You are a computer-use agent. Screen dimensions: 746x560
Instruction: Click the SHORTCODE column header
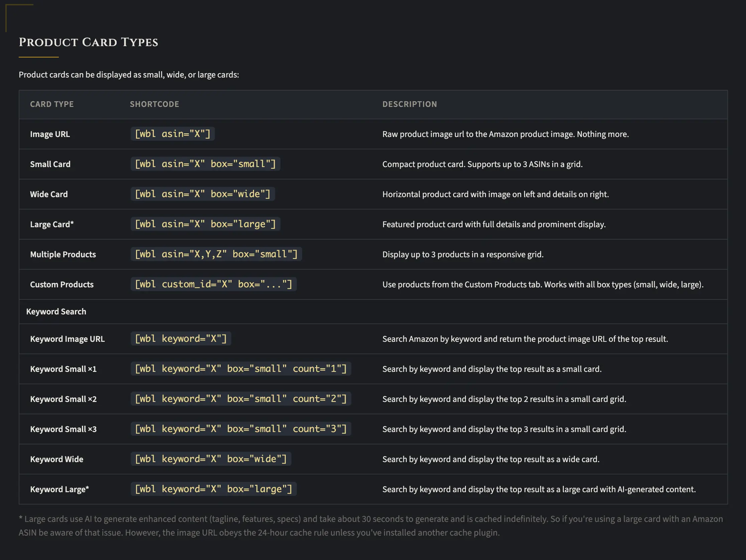click(x=154, y=104)
